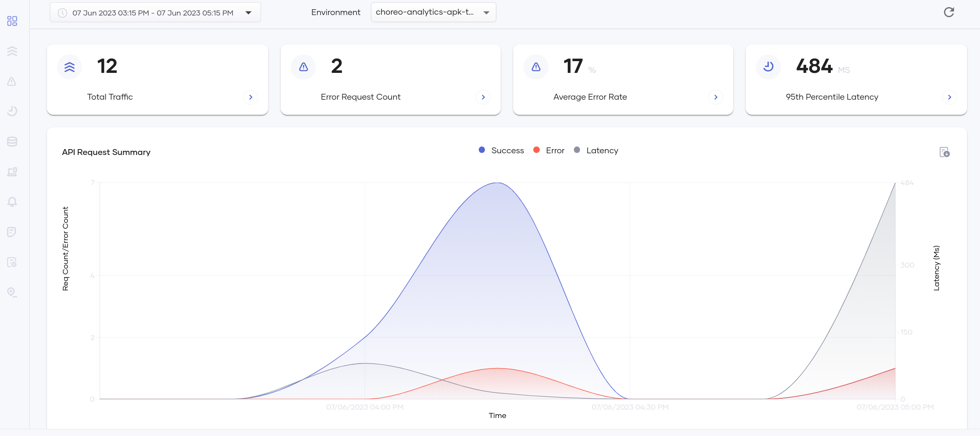980x436 pixels.
Task: Open the Devices sidebar icon
Action: click(12, 172)
